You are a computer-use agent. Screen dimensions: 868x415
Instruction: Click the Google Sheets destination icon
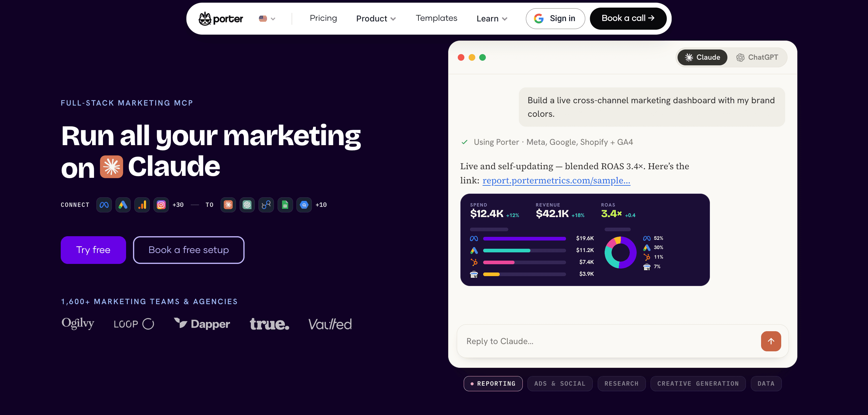pos(285,205)
